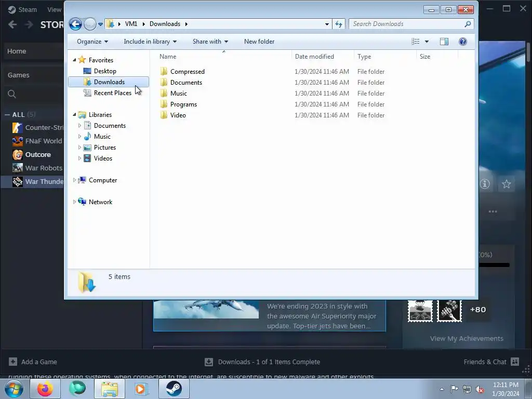Screen dimensions: 532x399
Task: Open the Organize menu
Action: tap(92, 42)
